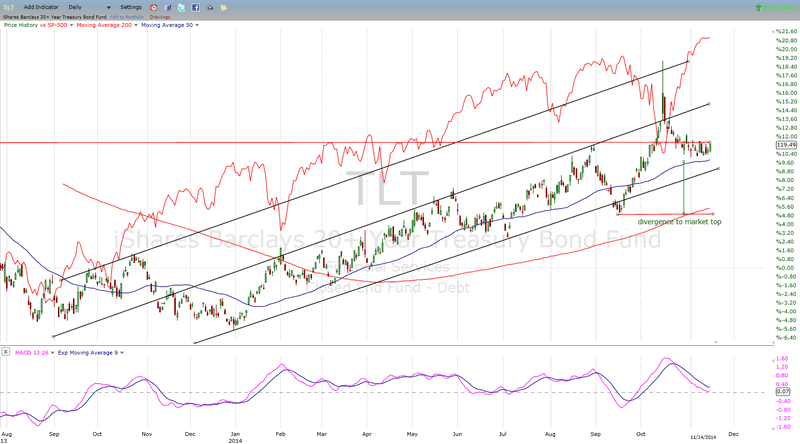The width and height of the screenshot is (800, 444).
Task: Click the blue chart-share icon beside the alert clock
Action: pyautogui.click(x=168, y=8)
